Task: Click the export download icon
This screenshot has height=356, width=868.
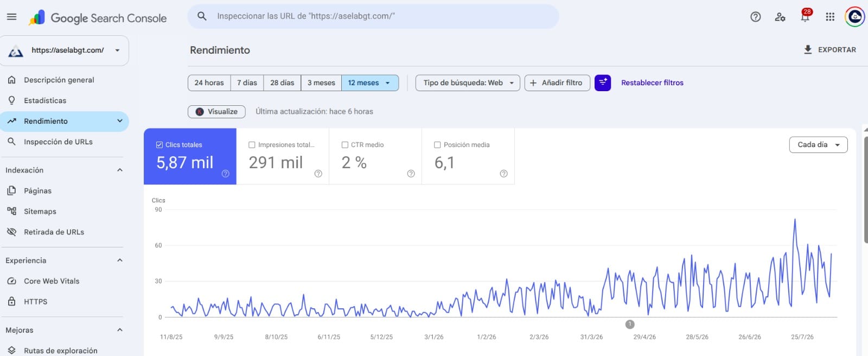Action: [x=808, y=49]
